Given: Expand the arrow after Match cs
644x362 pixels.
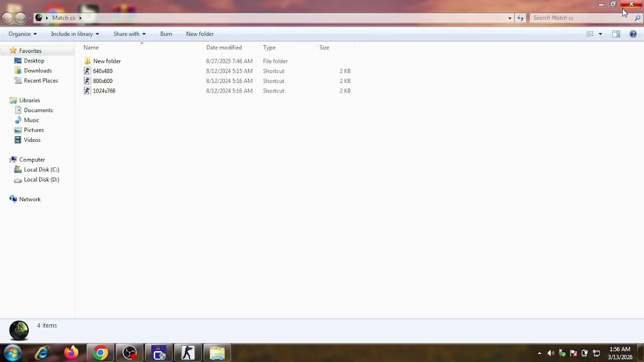Looking at the screenshot, I should coord(80,18).
